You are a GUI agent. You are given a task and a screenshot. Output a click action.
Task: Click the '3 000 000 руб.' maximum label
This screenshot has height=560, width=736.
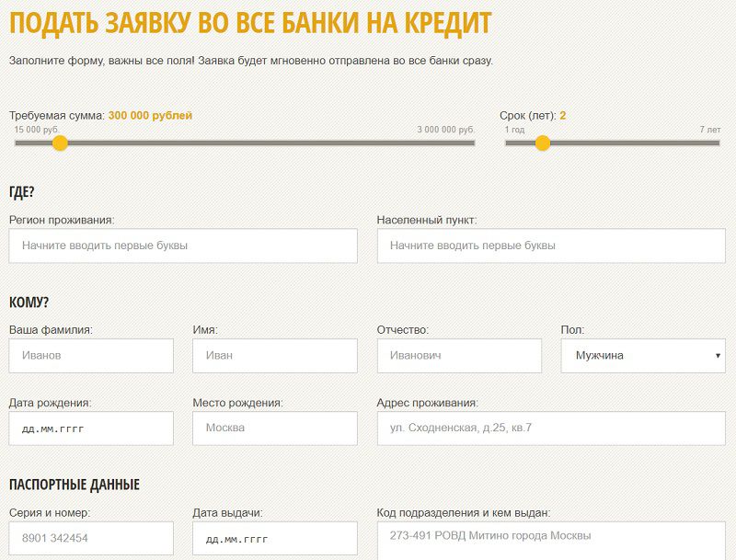pyautogui.click(x=446, y=130)
